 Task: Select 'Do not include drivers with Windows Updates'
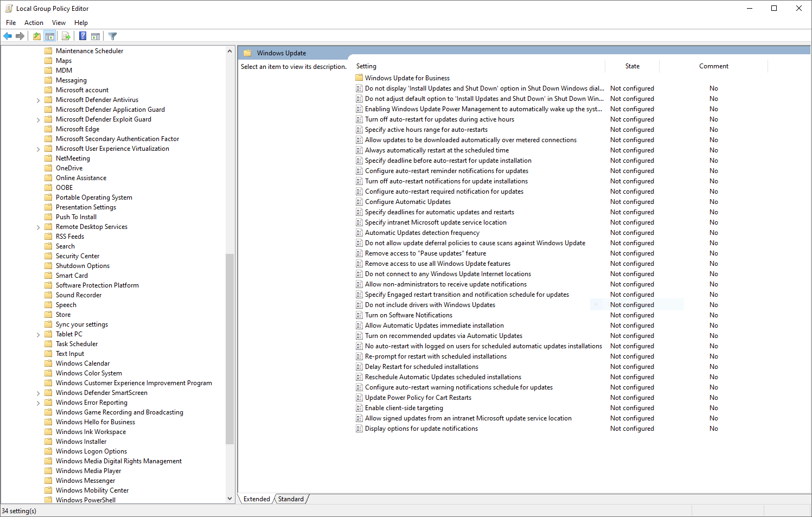(430, 305)
